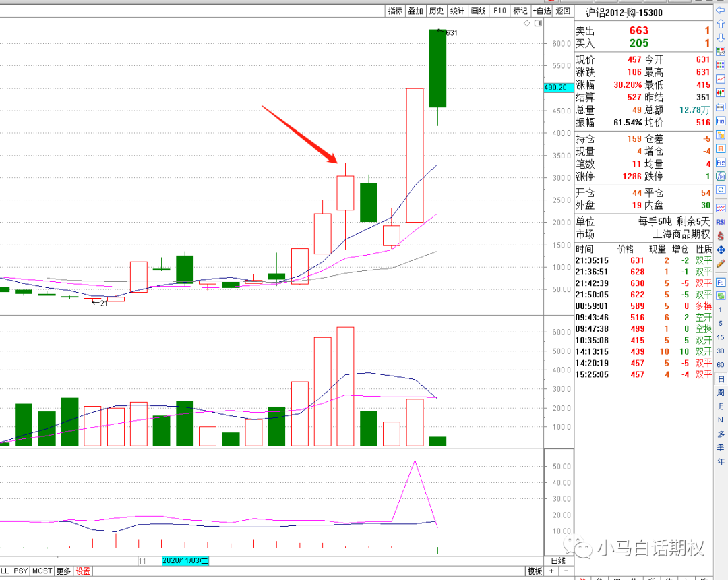Open the colored grid quotes table icon

(721, 65)
